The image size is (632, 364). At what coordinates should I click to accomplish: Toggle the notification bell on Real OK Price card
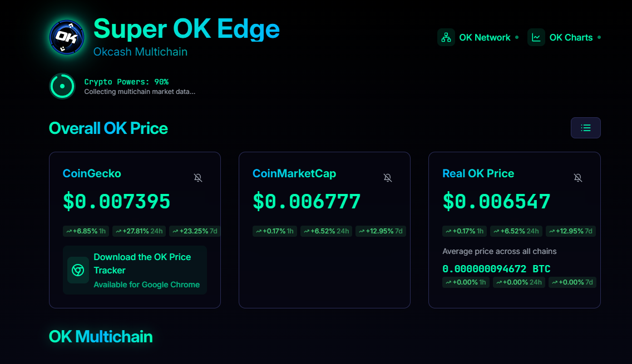[x=578, y=177]
